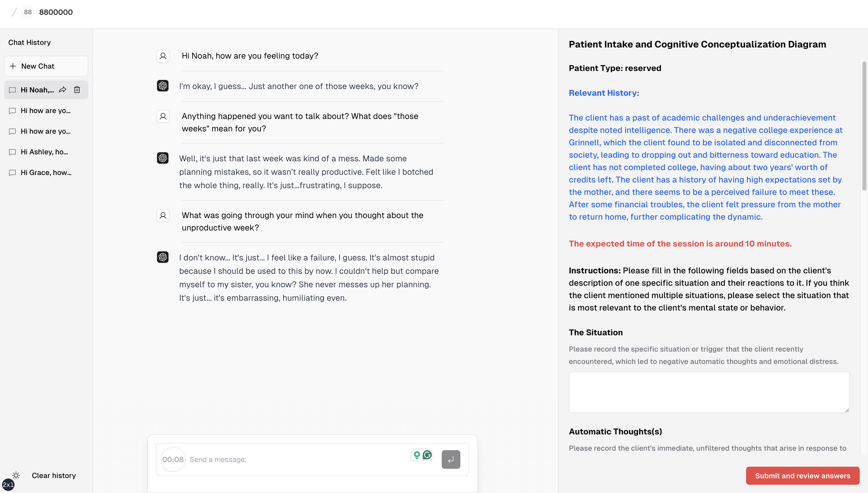Open the second "Hi how are yo..." chat
This screenshot has height=493, width=868.
[46, 131]
